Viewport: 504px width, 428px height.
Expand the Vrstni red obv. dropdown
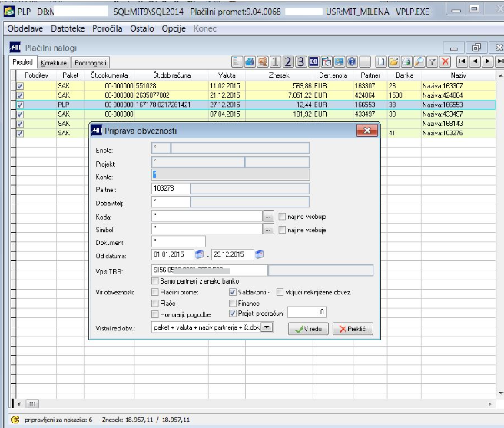click(x=267, y=327)
